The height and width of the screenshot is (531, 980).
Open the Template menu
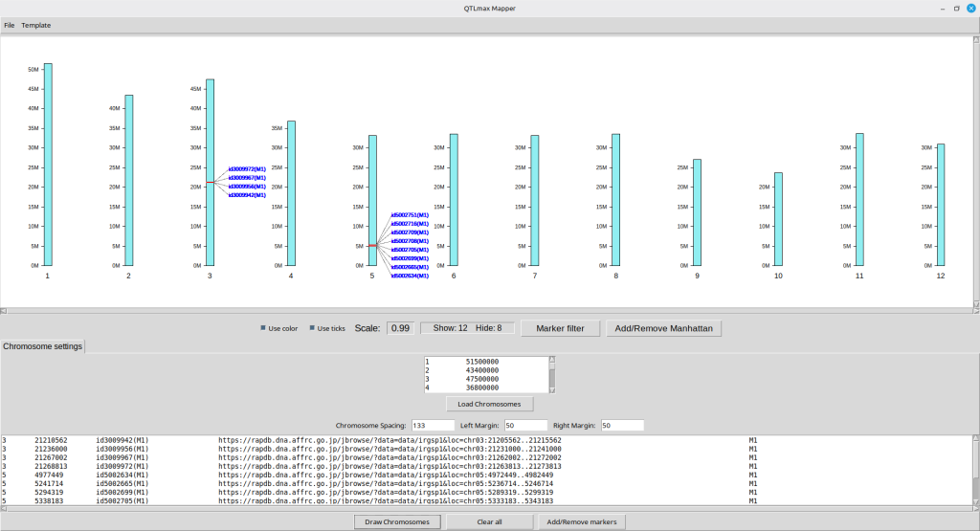(x=36, y=25)
